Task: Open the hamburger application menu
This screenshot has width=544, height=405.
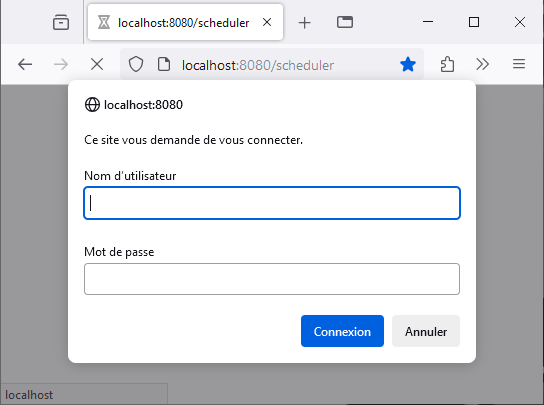Action: coord(519,64)
